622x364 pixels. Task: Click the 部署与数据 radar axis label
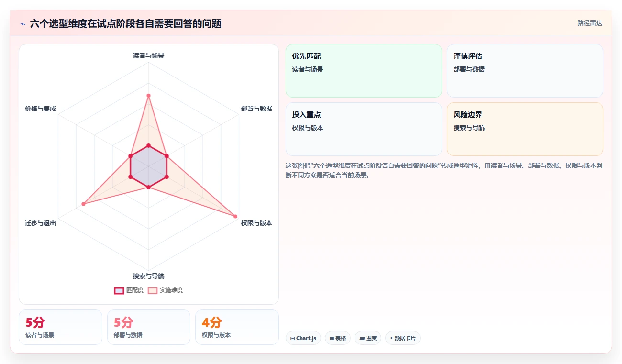pos(256,109)
